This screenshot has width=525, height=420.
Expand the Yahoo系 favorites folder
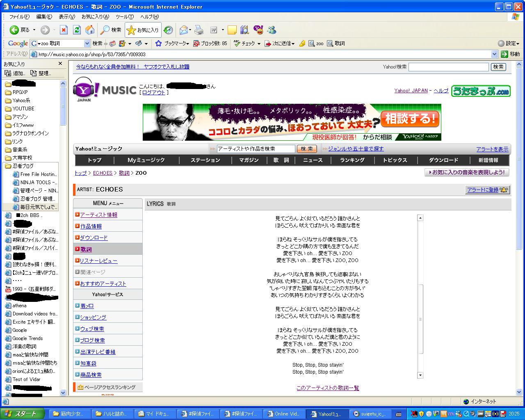coord(17,100)
